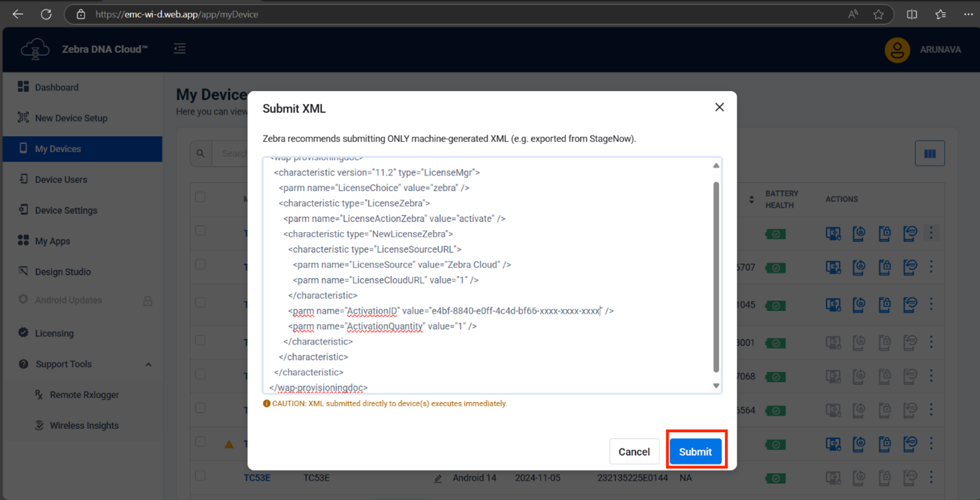Click the browser refresh icon

point(46,14)
